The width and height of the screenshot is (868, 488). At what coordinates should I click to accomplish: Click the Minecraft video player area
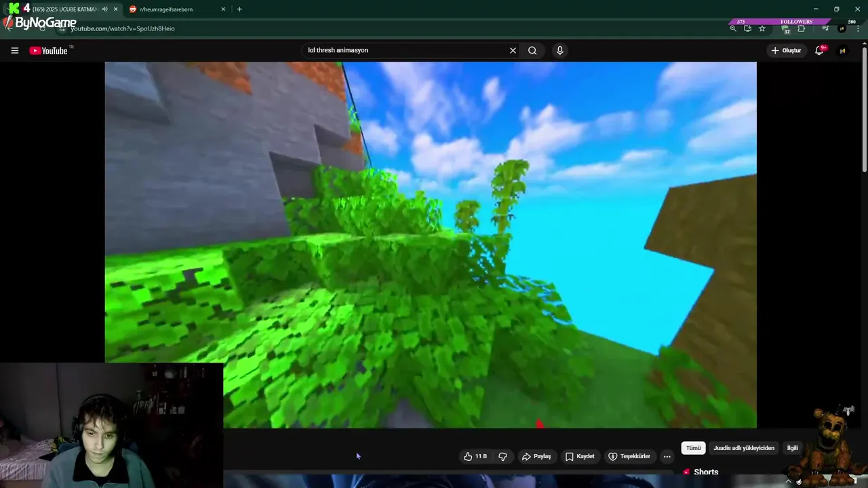[431, 245]
